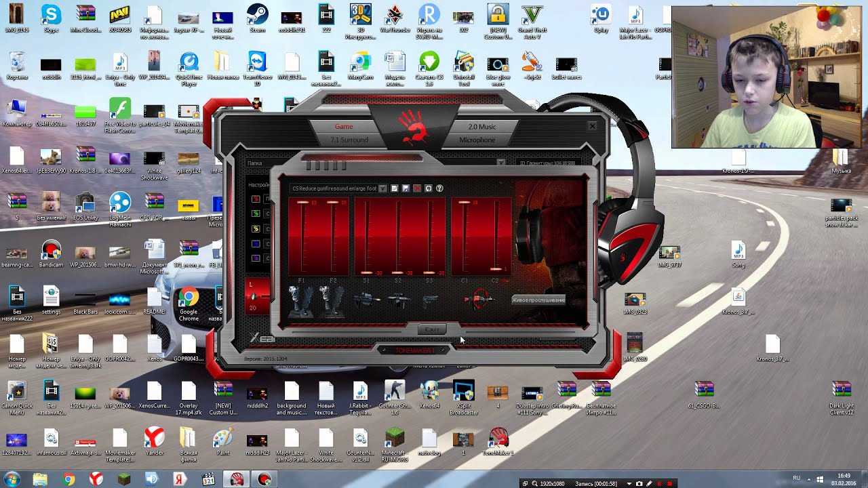Open ManyCam desktop shortcut
Screen dimensions: 868x488
[361, 66]
